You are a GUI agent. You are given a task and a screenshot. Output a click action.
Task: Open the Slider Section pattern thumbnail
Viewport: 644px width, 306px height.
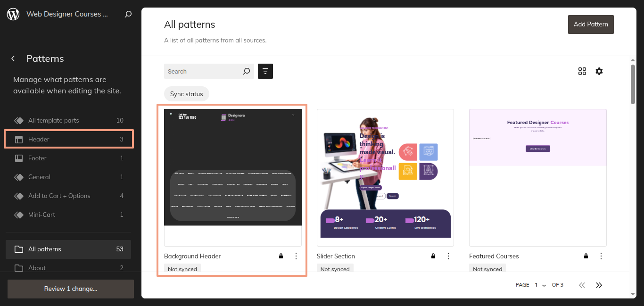pyautogui.click(x=385, y=177)
